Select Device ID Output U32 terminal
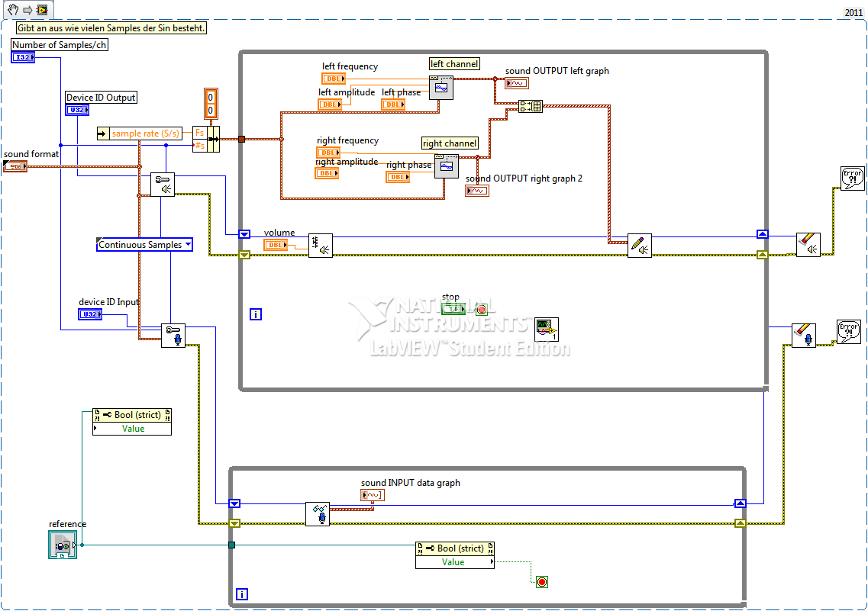Screen dimensions: 868x611 77,110
